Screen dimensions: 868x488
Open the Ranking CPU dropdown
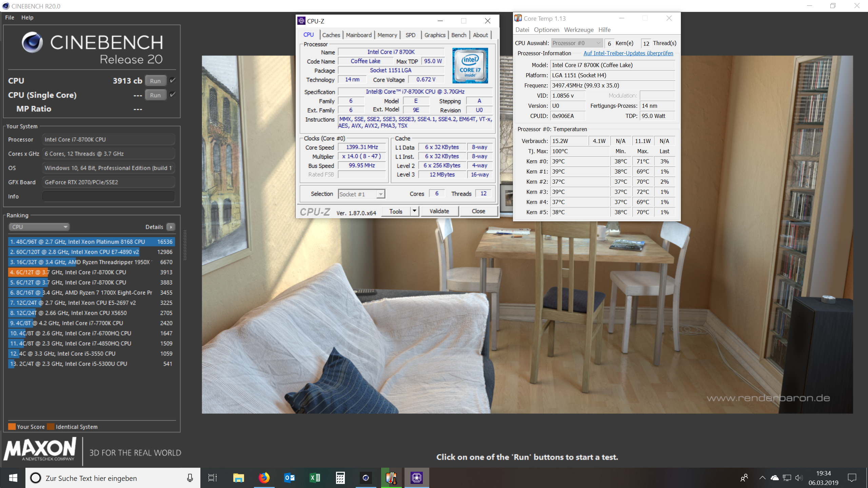click(x=39, y=227)
